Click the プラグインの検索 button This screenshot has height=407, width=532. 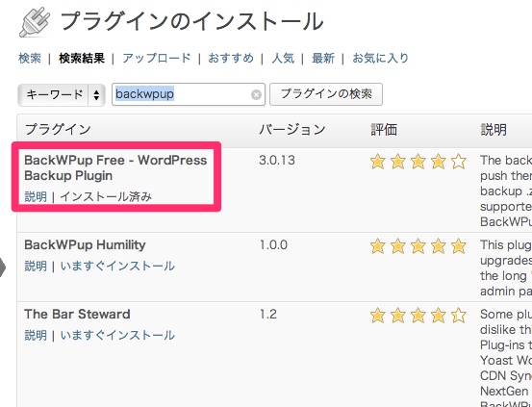click(326, 94)
